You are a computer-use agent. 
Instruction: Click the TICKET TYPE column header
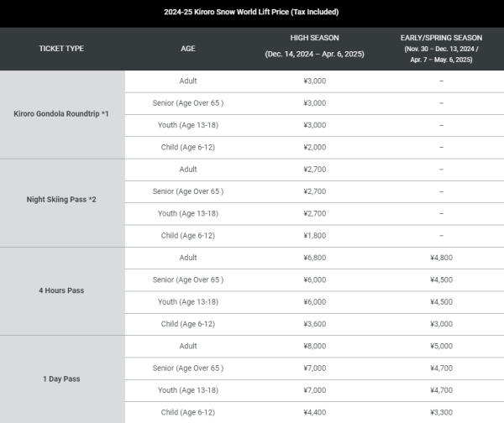(x=61, y=49)
